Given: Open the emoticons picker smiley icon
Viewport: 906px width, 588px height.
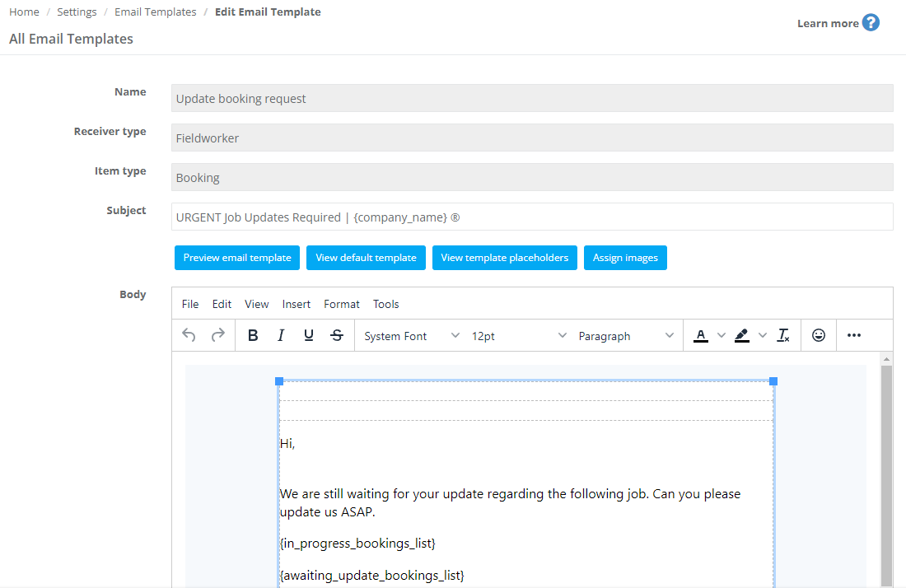Looking at the screenshot, I should pos(818,335).
